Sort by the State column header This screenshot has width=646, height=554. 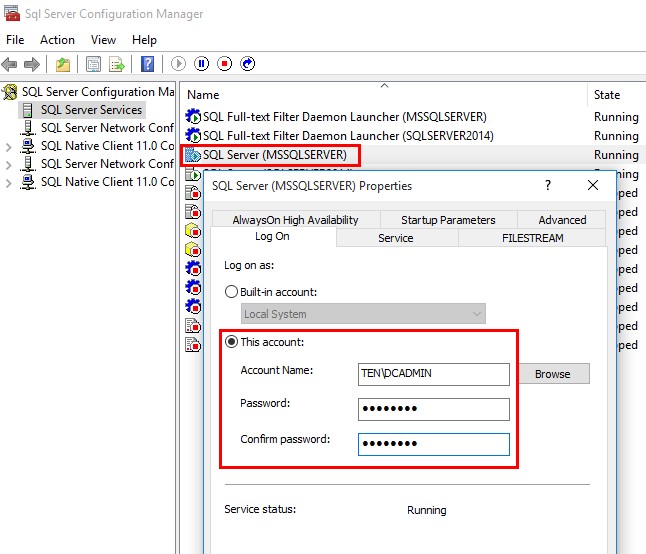tap(616, 95)
